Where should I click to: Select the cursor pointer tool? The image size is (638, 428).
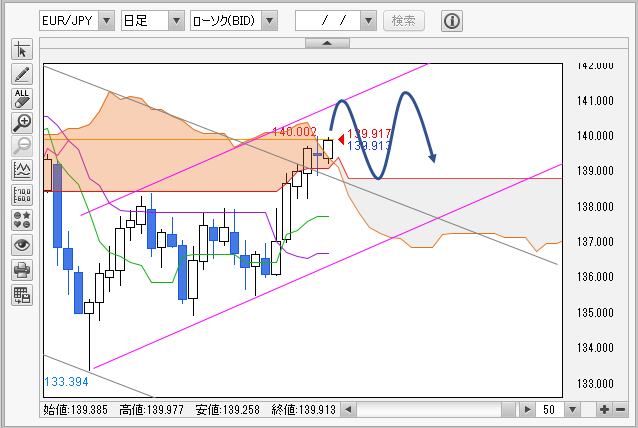click(22, 50)
